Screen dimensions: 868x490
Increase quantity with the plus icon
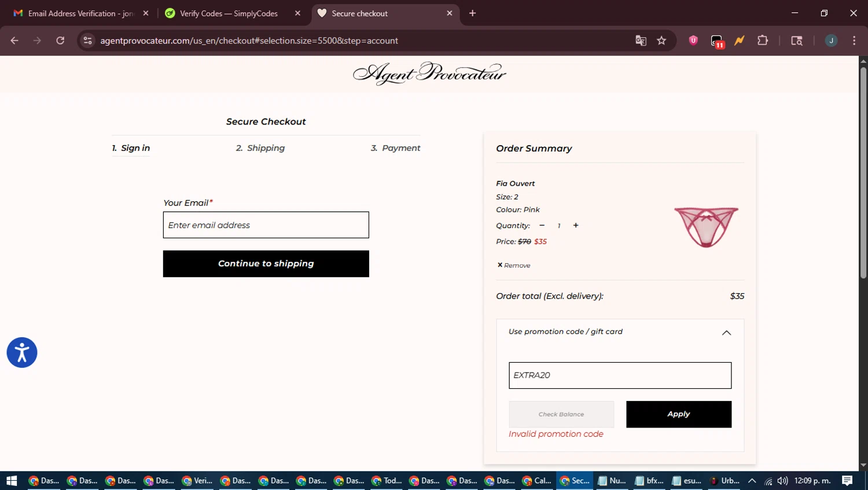[x=576, y=226]
